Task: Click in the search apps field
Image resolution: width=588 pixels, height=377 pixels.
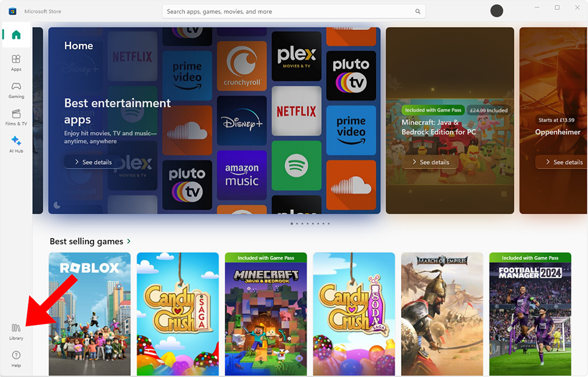Action: coord(294,12)
